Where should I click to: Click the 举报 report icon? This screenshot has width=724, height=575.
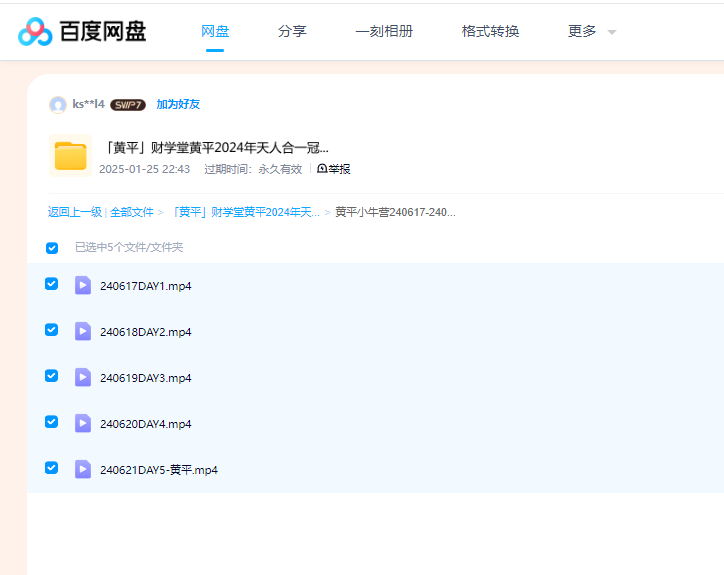coord(322,169)
